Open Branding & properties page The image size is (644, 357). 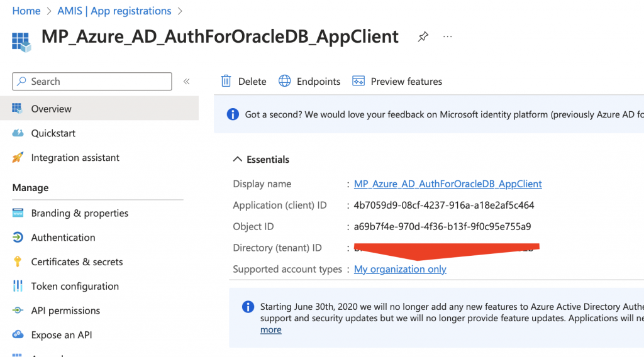point(79,213)
